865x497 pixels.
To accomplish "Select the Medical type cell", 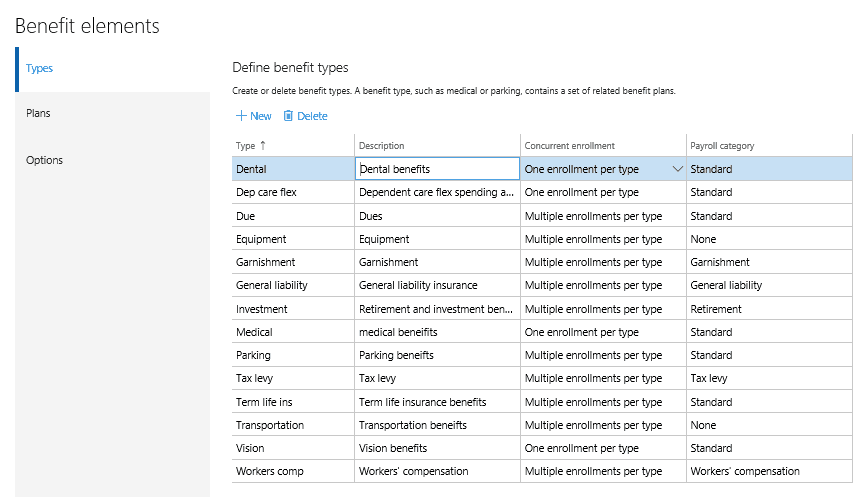I will 293,332.
